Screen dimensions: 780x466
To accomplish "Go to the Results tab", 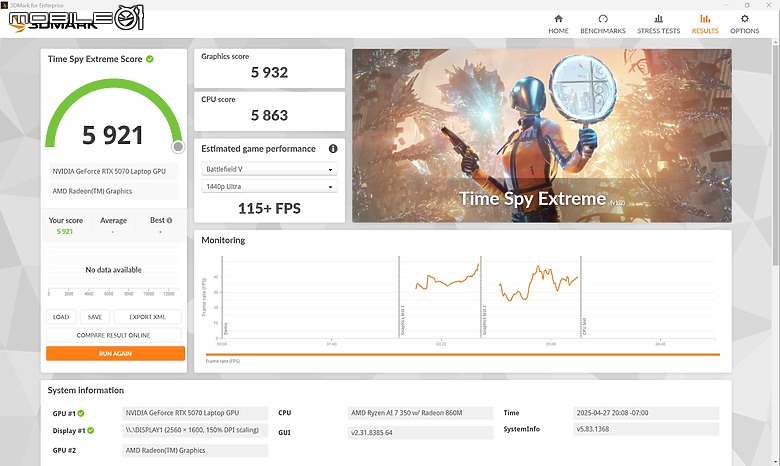I will (705, 24).
